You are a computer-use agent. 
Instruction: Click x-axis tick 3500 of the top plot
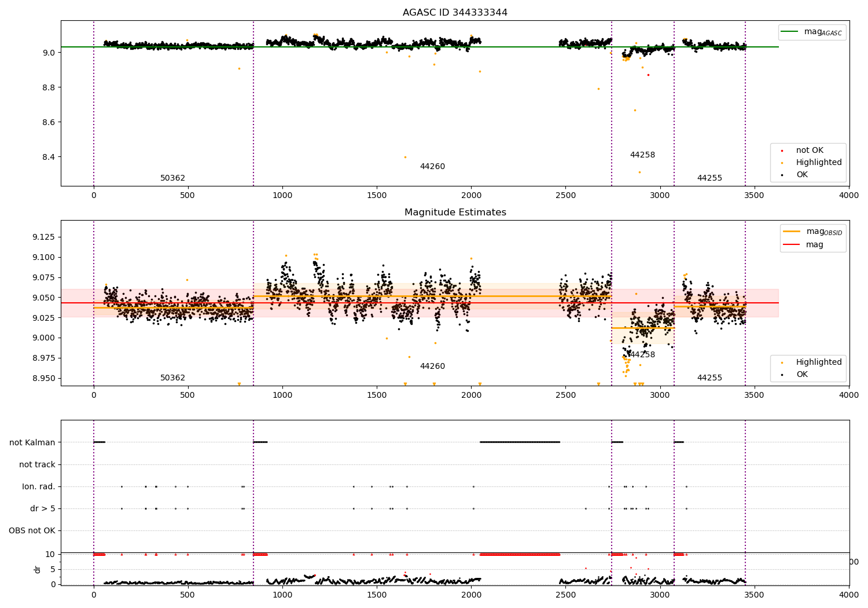click(x=754, y=195)
